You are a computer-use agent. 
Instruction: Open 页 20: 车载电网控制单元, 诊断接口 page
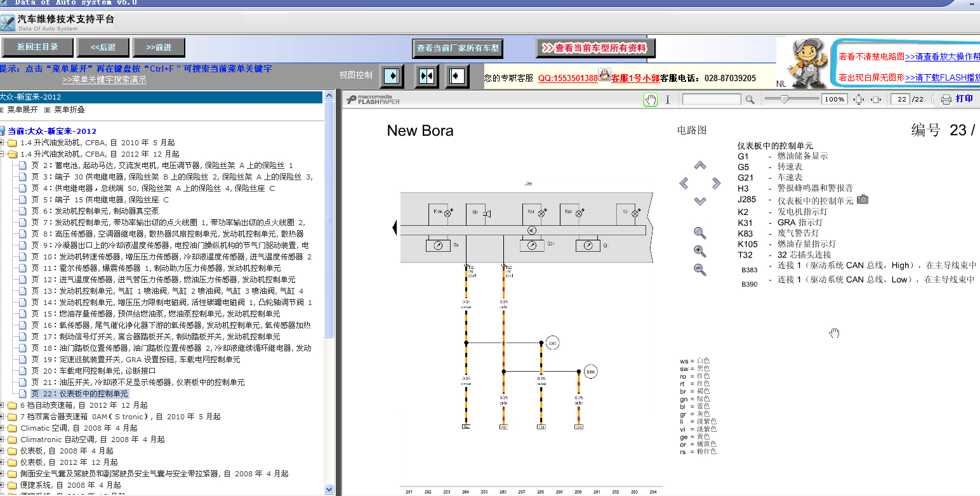coord(93,371)
